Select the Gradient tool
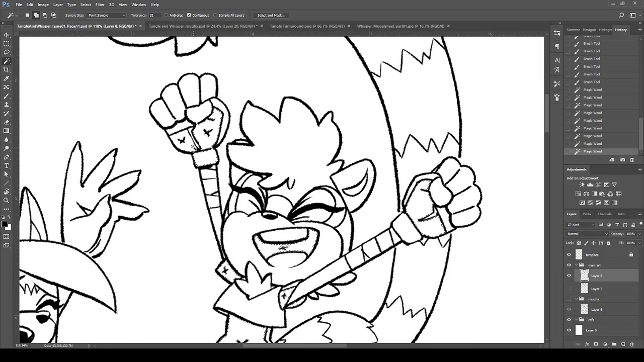Viewport: 644px width, 362px height. tap(7, 131)
